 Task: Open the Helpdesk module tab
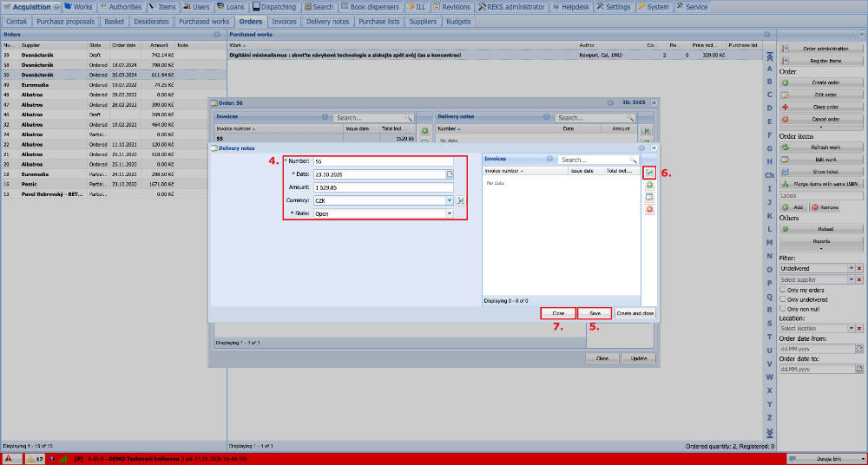click(573, 7)
